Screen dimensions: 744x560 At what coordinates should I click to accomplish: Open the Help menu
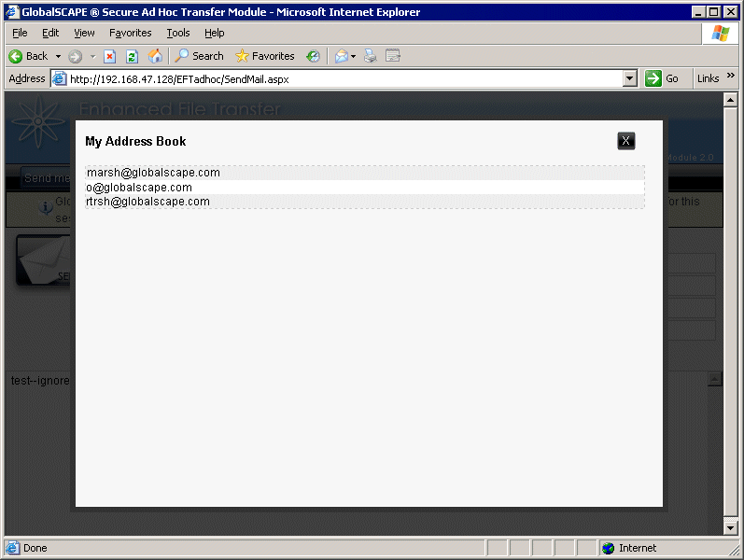point(215,33)
